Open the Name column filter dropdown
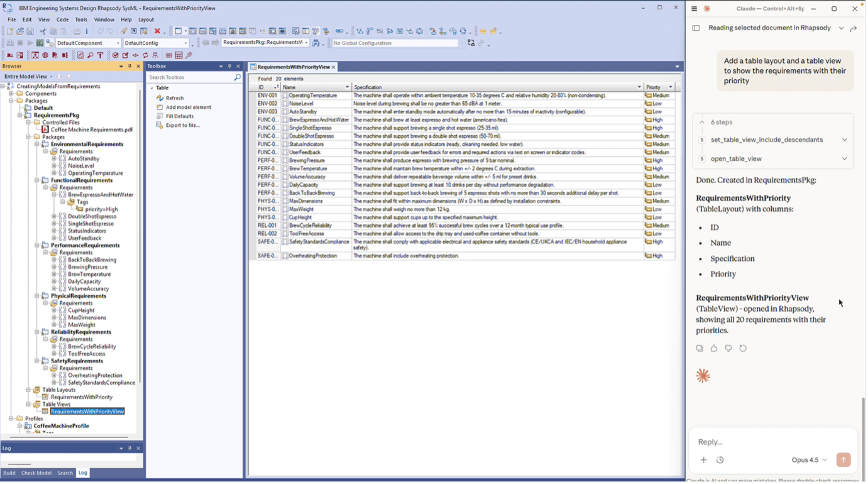 (x=347, y=87)
